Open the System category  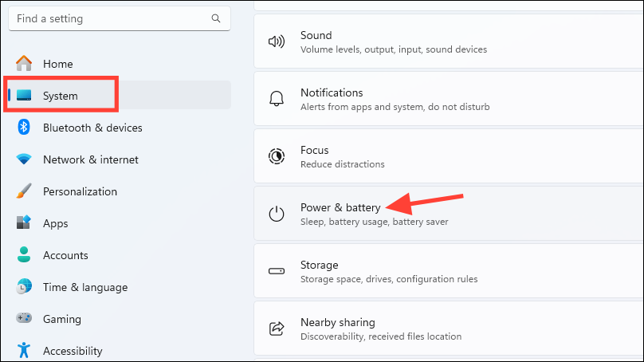click(61, 96)
